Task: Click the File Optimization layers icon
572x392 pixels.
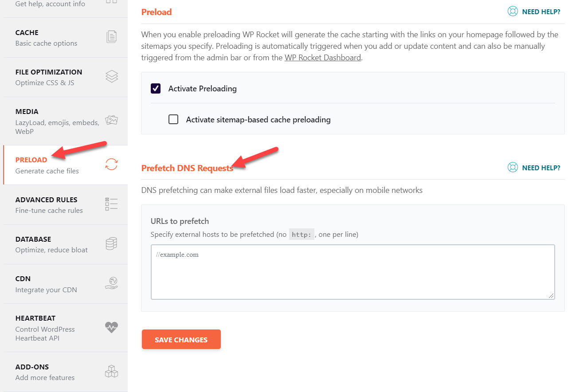Action: 112,76
